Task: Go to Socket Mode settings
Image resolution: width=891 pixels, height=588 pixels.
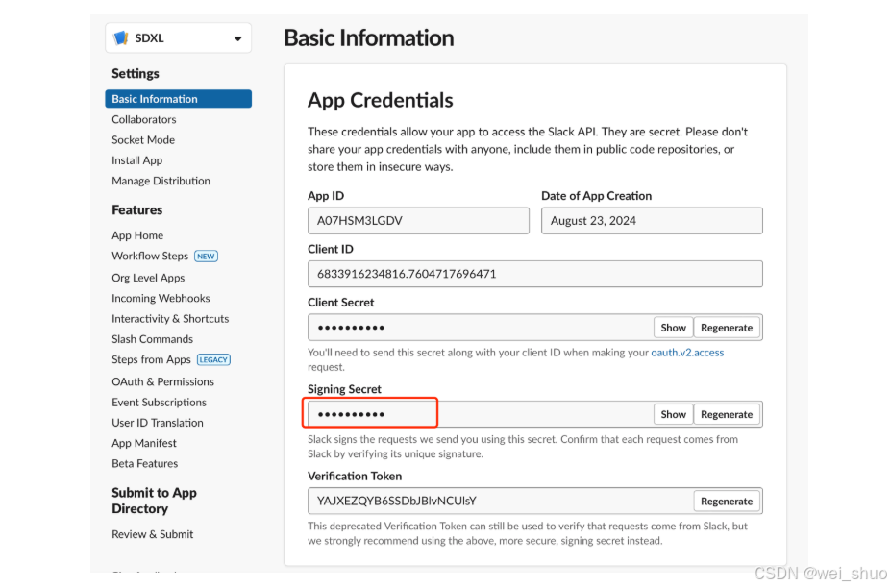Action: pos(143,139)
